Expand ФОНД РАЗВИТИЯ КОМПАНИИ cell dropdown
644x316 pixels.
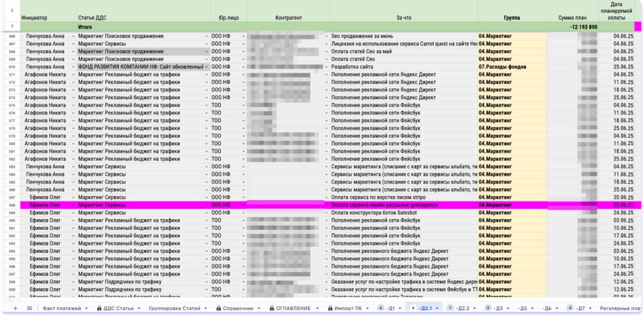click(x=207, y=67)
